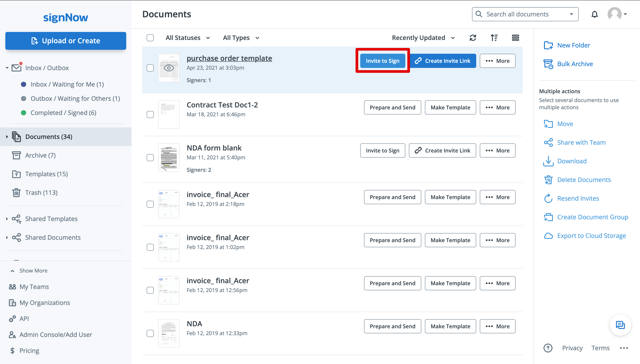Image resolution: width=640 pixels, height=364 pixels.
Task: Open the Archive section in sidebar
Action: [x=40, y=155]
